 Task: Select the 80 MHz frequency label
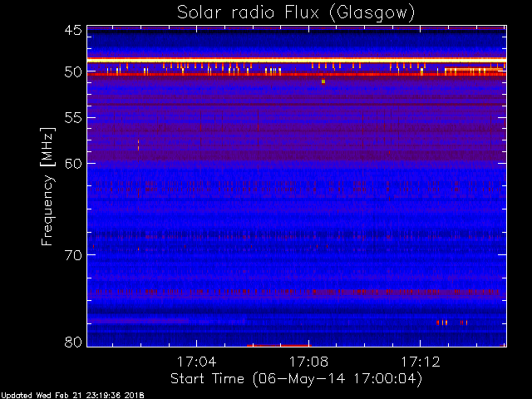coord(73,342)
